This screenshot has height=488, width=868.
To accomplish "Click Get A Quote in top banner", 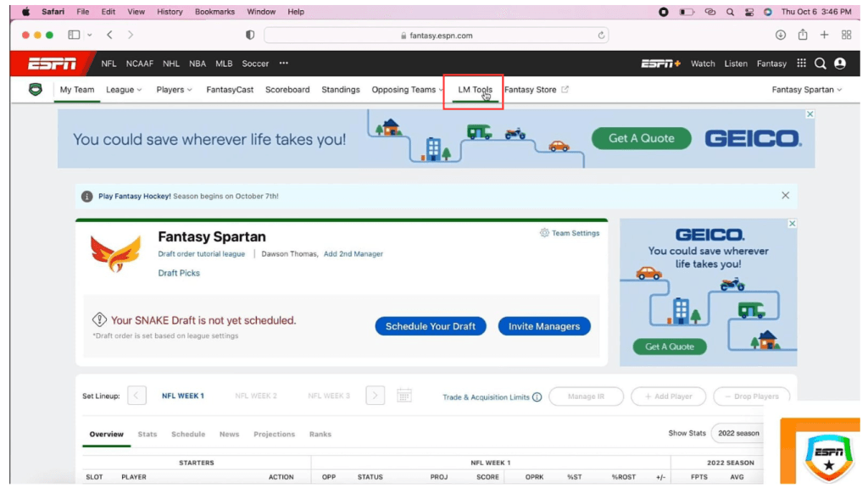I will [x=642, y=138].
